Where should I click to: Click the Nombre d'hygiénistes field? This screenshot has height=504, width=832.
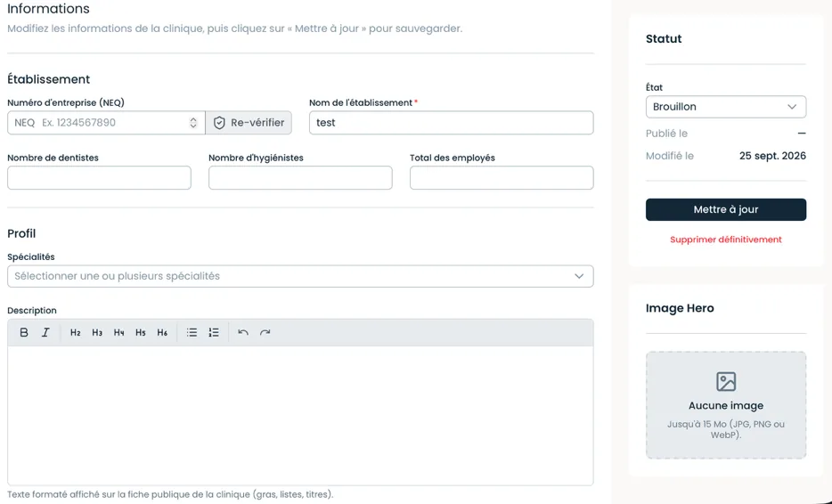(300, 178)
